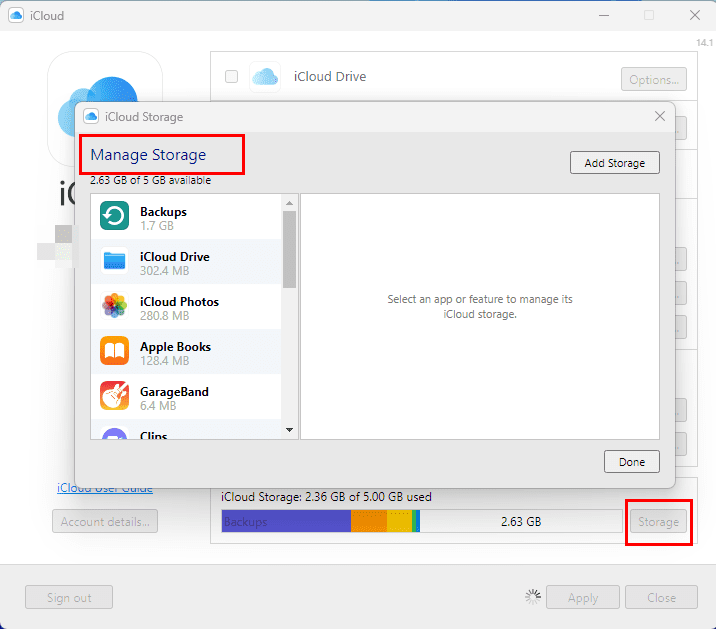Click the iCloud app icon in main title bar
Viewport: 716px width, 629px height.
tap(16, 16)
